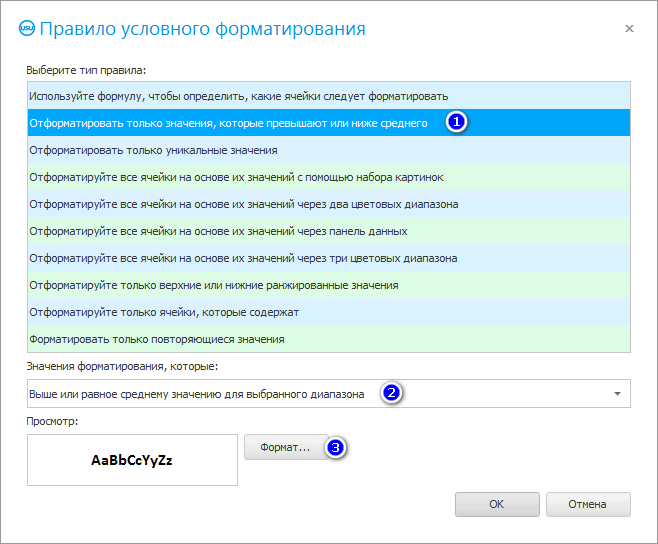Image resolution: width=658 pixels, height=544 pixels.
Task: Select 'Отформатируйте только ячейки, которые содержат'
Action: 164,312
